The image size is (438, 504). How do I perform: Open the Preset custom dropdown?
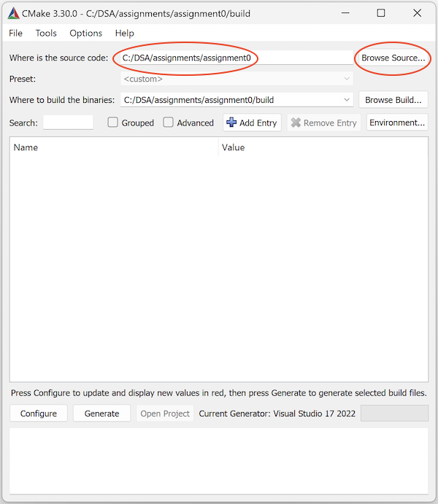point(347,79)
